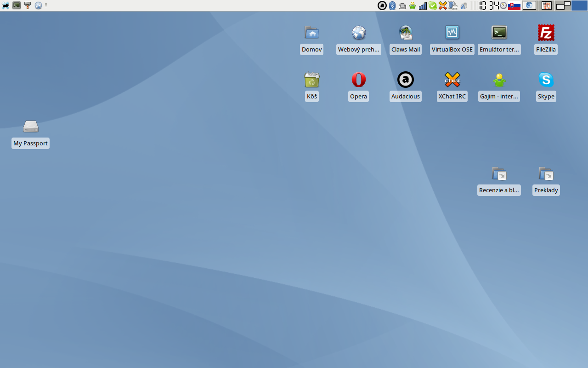
Task: Click the green Skype status tray icon
Action: tap(433, 6)
